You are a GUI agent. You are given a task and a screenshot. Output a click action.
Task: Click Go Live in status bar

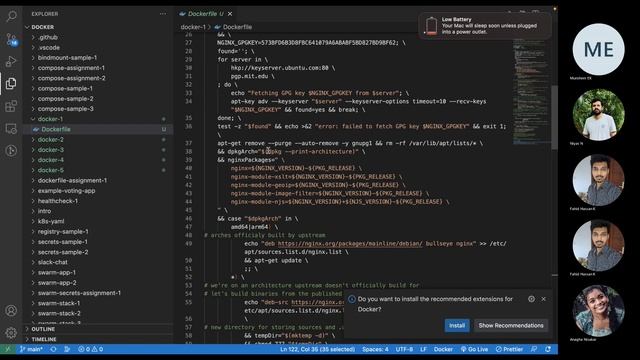point(474,349)
